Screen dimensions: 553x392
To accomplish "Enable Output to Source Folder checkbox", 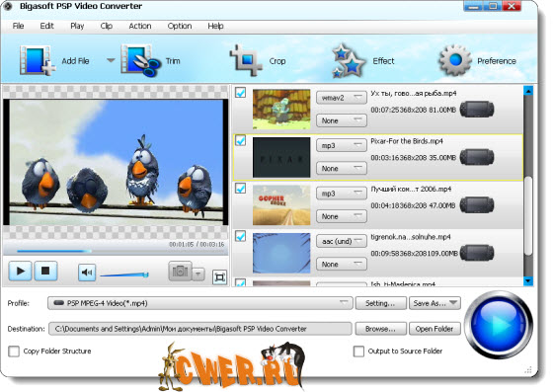I will pos(358,352).
